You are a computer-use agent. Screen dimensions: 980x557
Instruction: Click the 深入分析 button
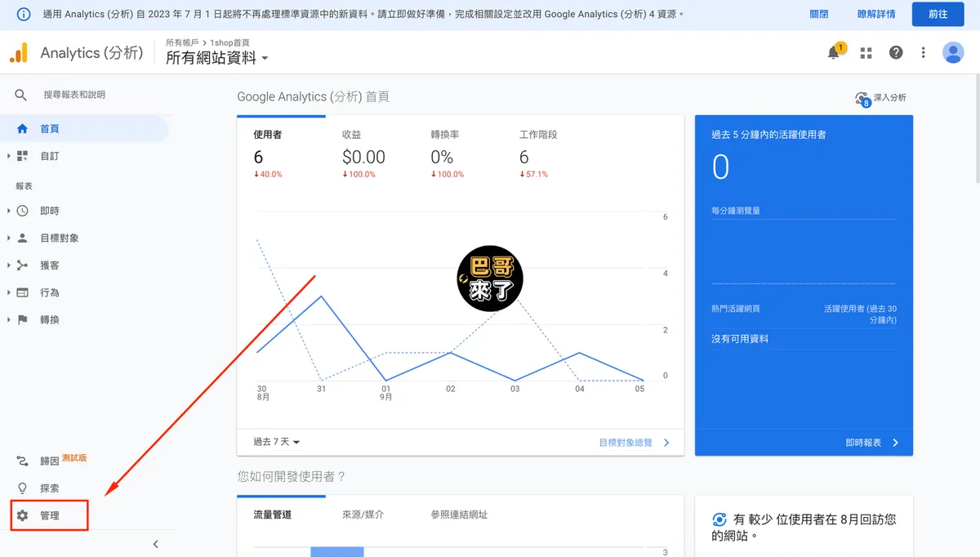(x=880, y=98)
